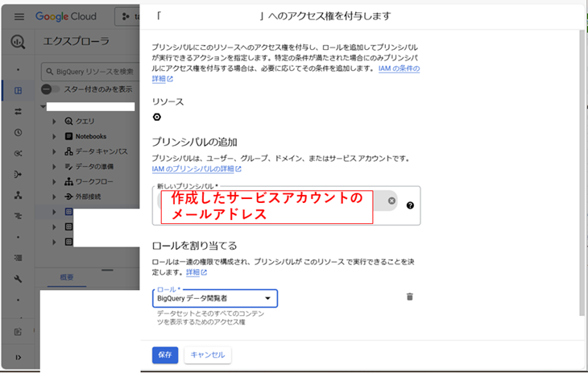Click the Notebooks icon in explorer tree

[x=68, y=136]
